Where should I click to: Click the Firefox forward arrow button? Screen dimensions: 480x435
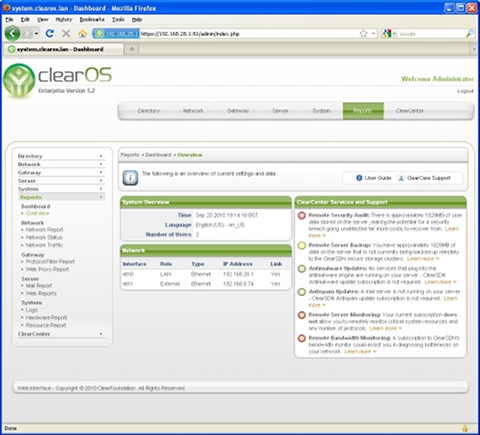click(27, 34)
